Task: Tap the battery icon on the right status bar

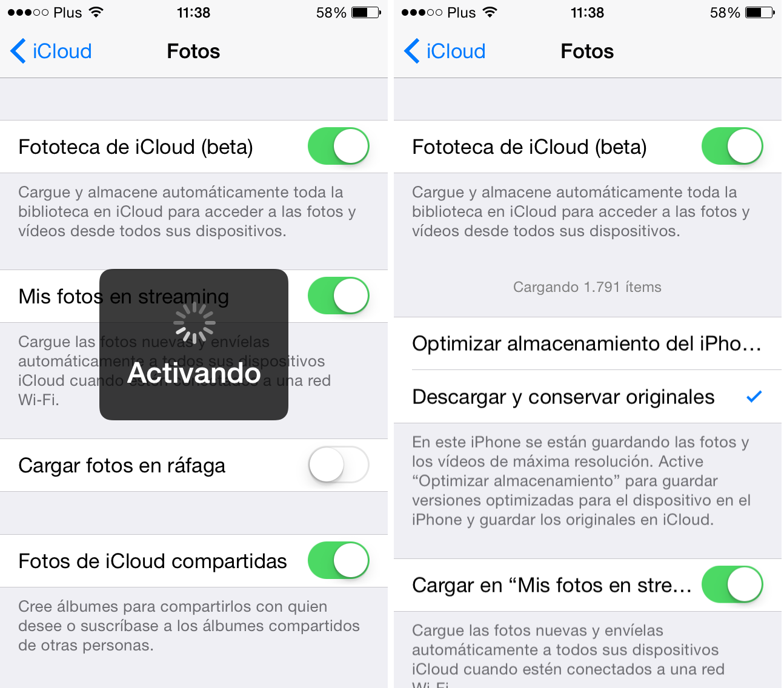Action: (x=760, y=12)
